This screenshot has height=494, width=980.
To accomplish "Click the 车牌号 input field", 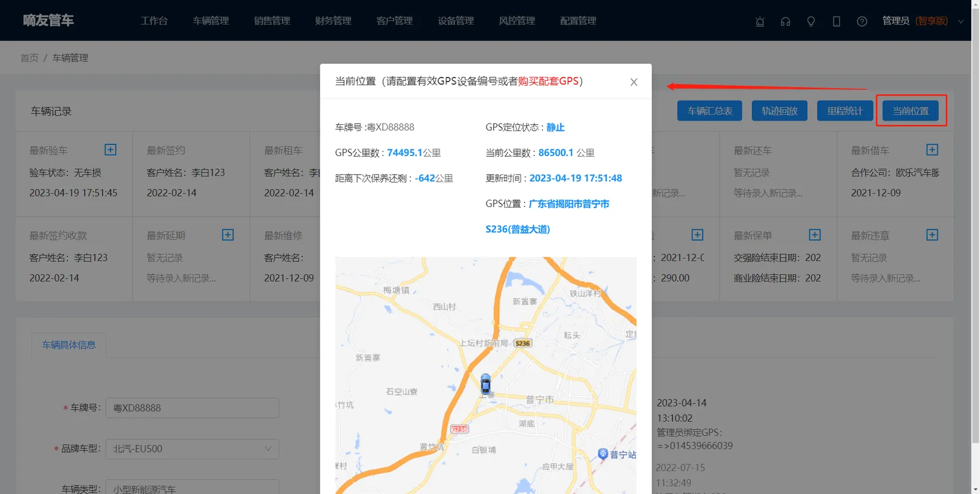I will click(192, 408).
